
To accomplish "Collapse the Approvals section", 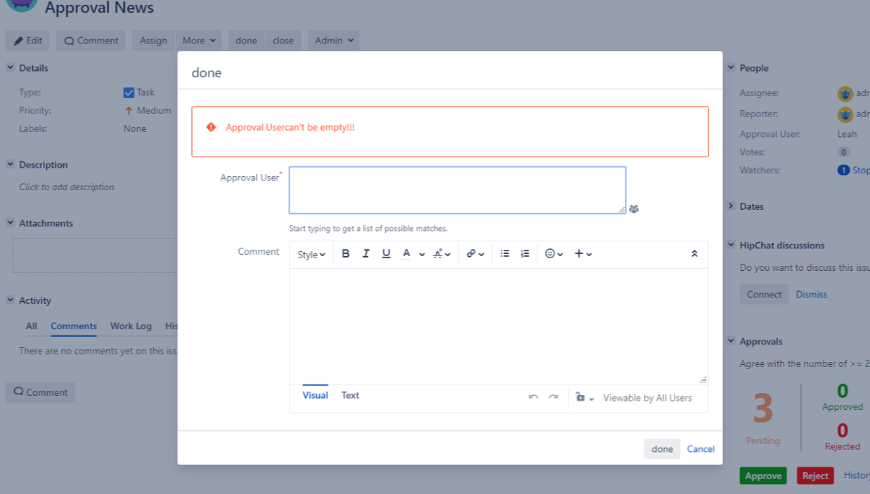I will coord(731,341).
